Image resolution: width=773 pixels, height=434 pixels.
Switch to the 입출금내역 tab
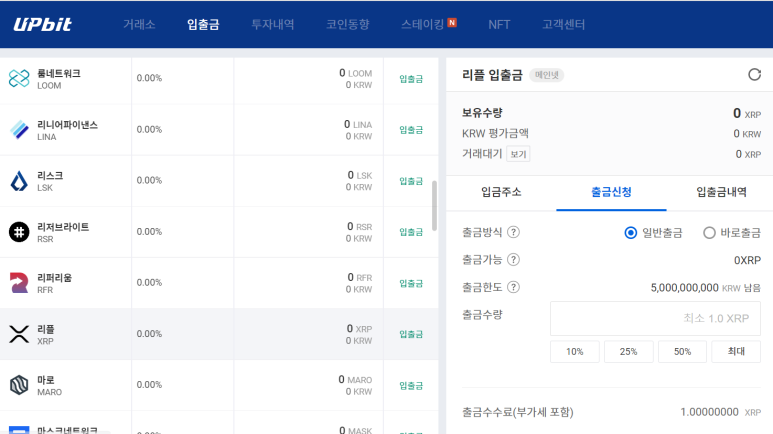[721, 192]
